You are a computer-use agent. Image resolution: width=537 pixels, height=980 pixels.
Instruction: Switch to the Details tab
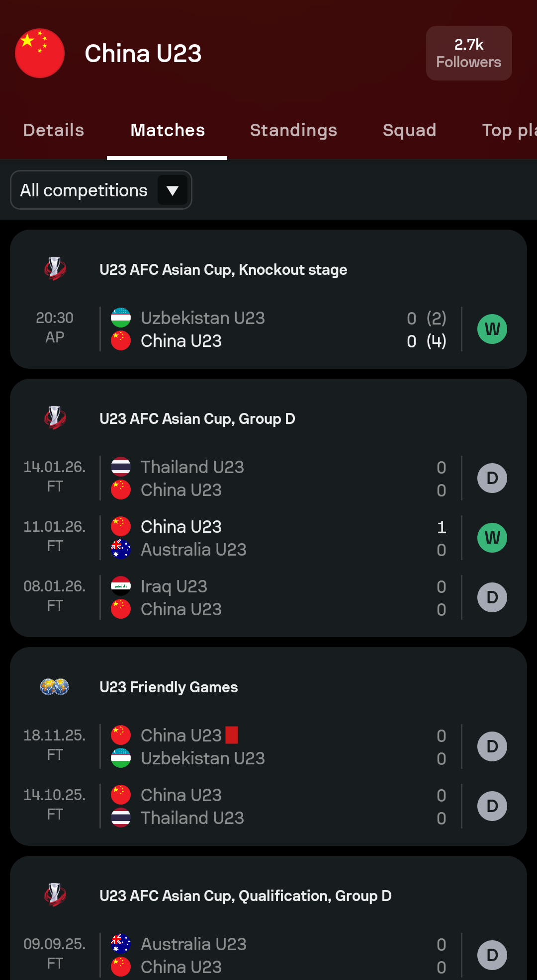click(x=54, y=130)
